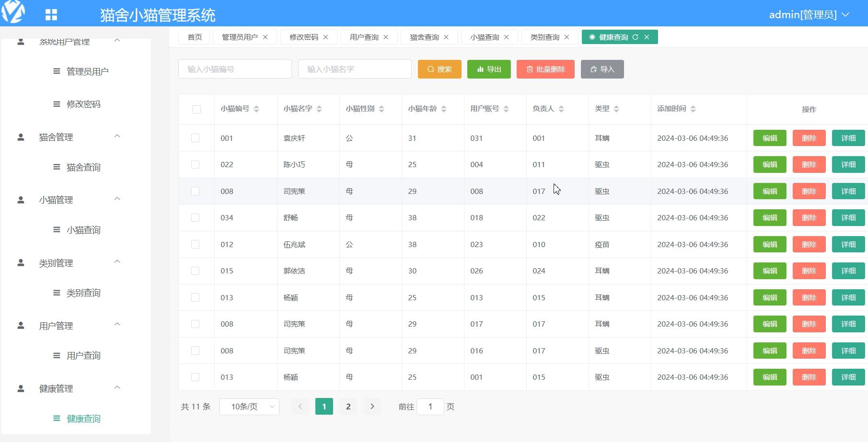This screenshot has height=442, width=868.
Task: Check the row checkbox for 袁庆轩
Action: 195,137
